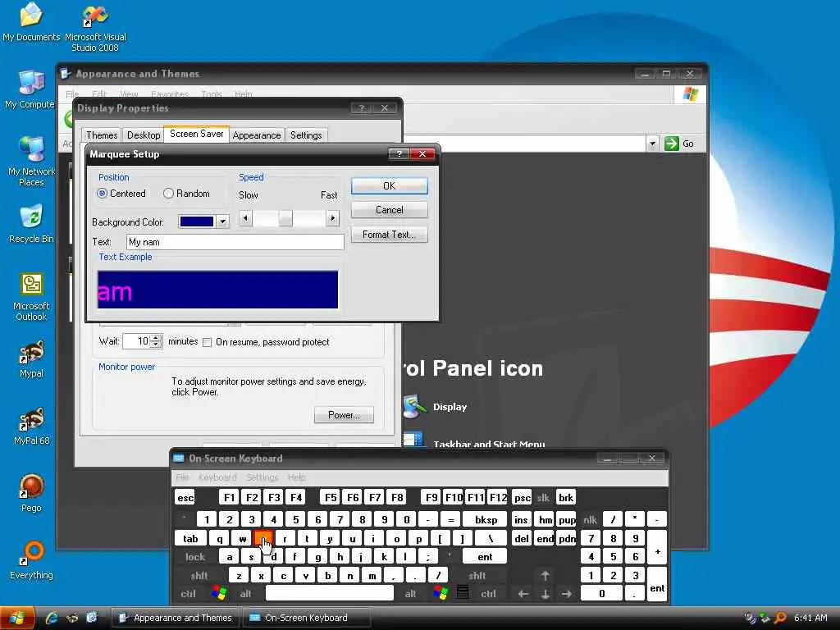Open the Start menu button

[x=17, y=619]
